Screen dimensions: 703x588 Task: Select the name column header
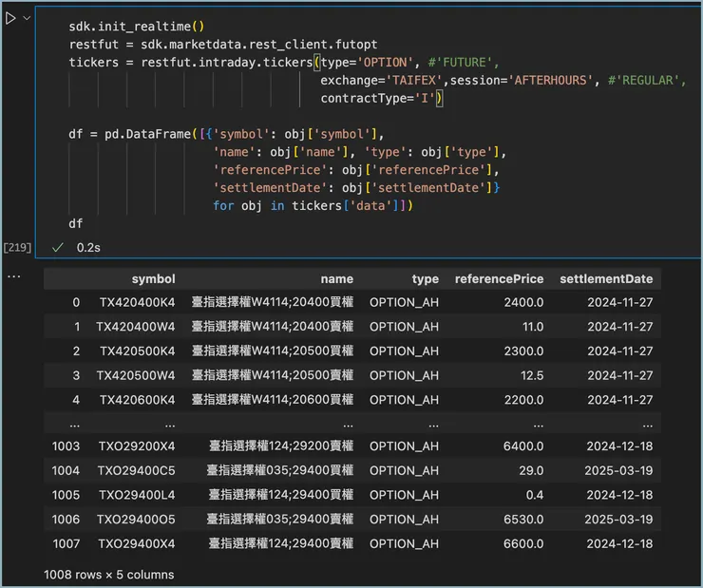[336, 278]
